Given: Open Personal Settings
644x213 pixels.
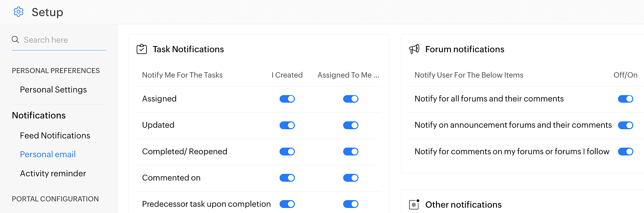Looking at the screenshot, I should [53, 89].
